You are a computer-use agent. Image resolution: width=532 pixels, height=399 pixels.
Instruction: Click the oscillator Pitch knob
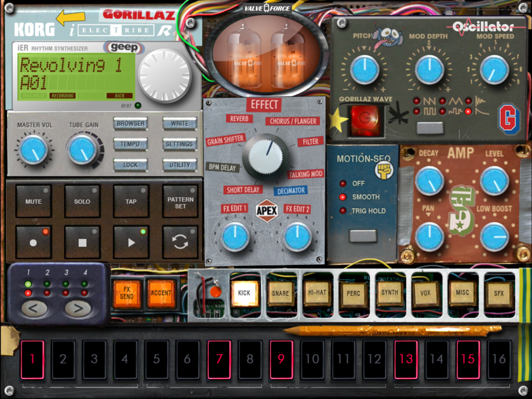[x=364, y=70]
